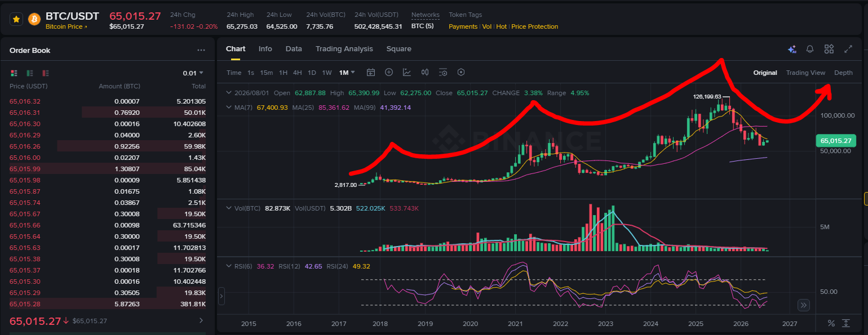This screenshot has width=868, height=335.
Task: Select the 1H timeframe
Action: (283, 72)
